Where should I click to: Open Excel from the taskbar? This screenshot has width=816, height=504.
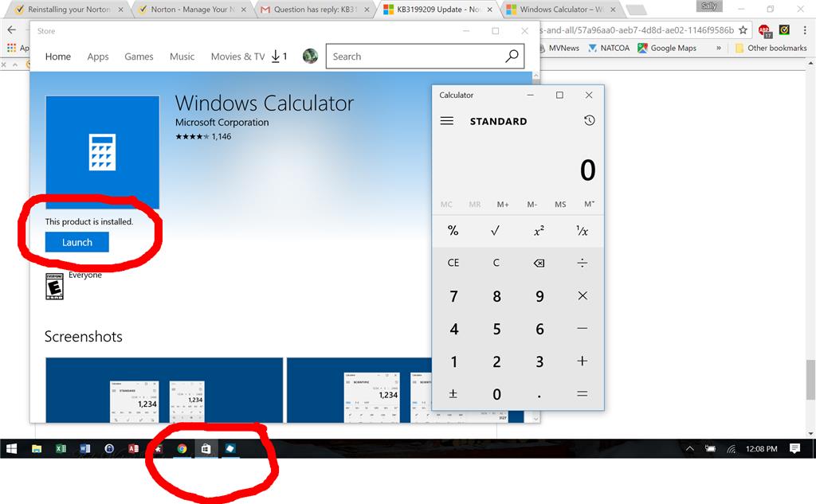click(61, 448)
